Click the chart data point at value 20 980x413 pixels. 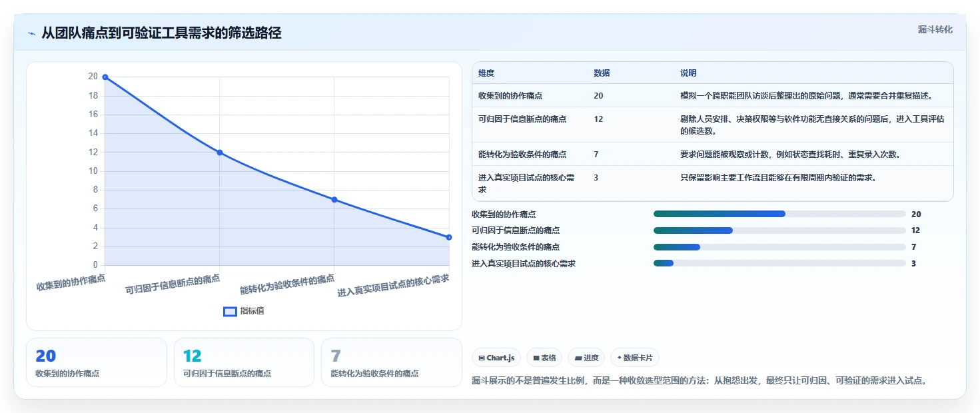(105, 77)
